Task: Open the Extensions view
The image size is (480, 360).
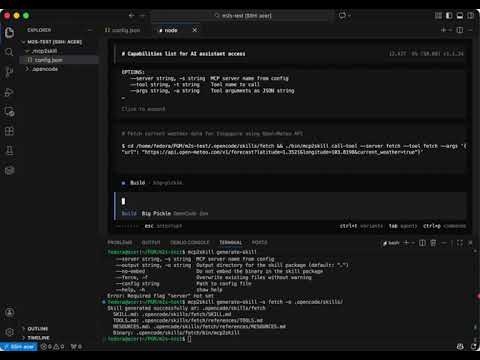Action: (9, 131)
